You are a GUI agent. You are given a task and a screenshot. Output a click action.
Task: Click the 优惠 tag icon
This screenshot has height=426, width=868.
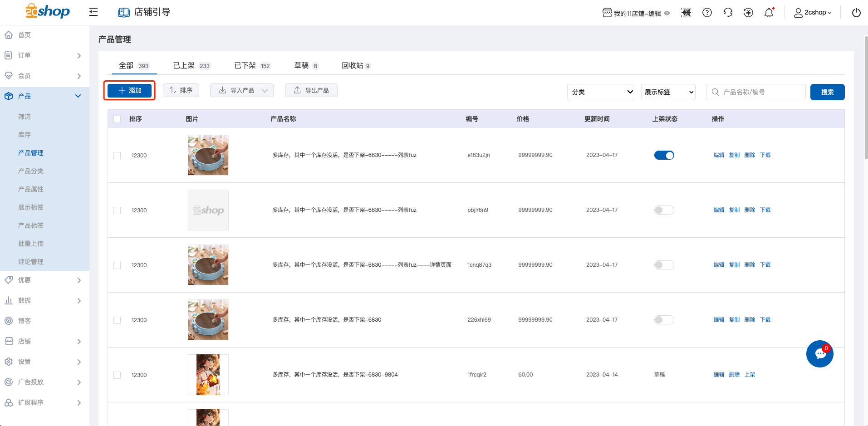tap(9, 280)
